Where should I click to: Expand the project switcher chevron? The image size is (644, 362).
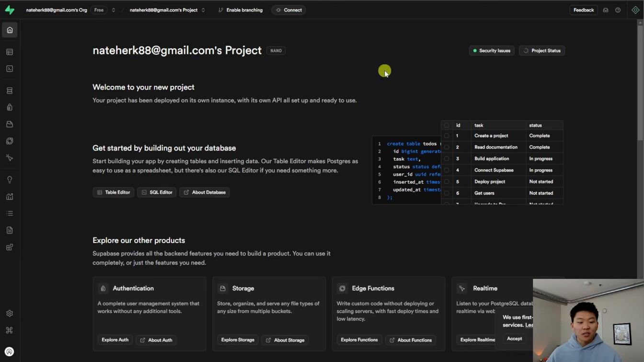point(203,10)
